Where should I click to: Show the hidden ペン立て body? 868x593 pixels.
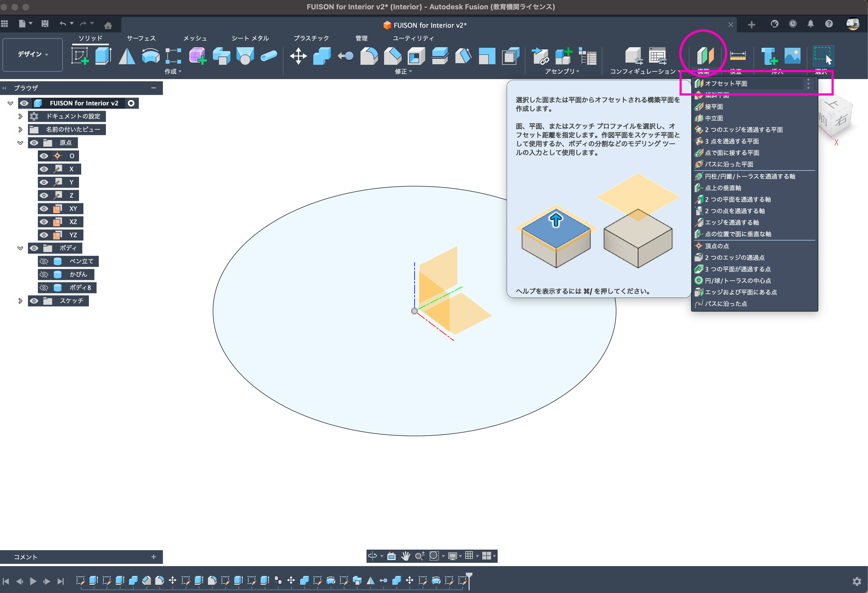44,261
